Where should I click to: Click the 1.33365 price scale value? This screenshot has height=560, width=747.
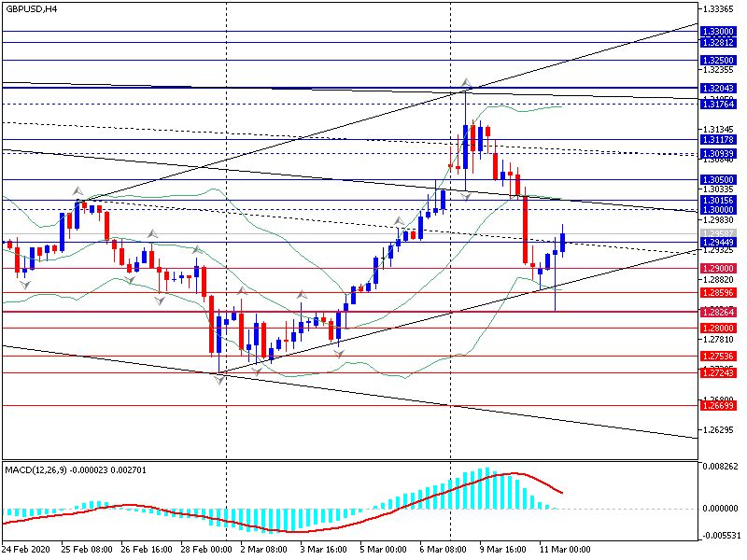[720, 9]
